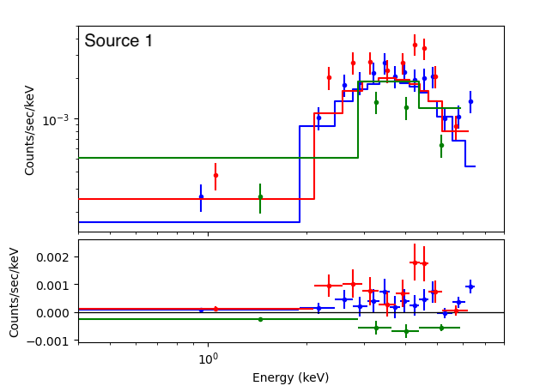
Task: Select the low-energy red data point near 1 keV
Action: [x=215, y=175]
